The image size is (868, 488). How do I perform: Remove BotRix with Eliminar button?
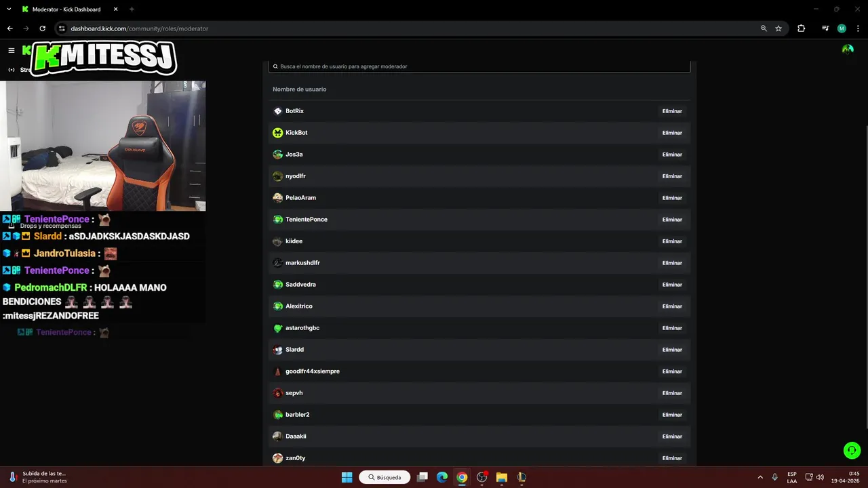click(x=672, y=111)
